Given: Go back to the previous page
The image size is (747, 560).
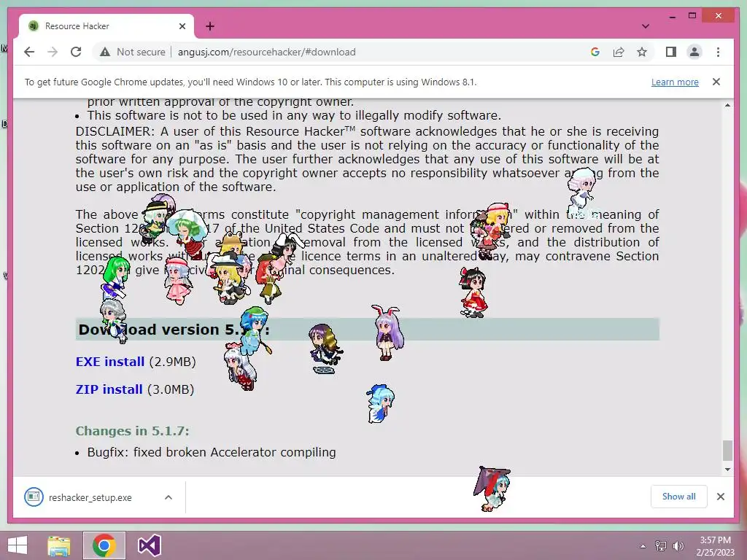Looking at the screenshot, I should click(x=29, y=52).
